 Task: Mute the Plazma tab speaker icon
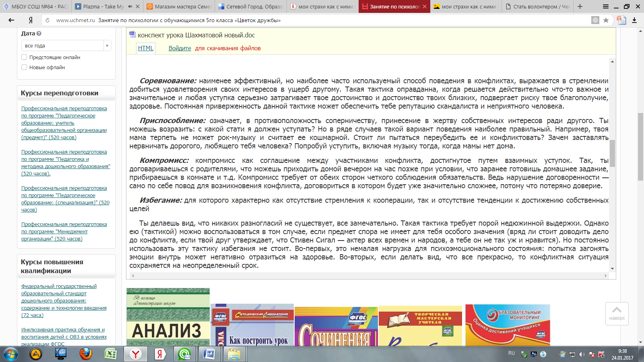[130, 6]
